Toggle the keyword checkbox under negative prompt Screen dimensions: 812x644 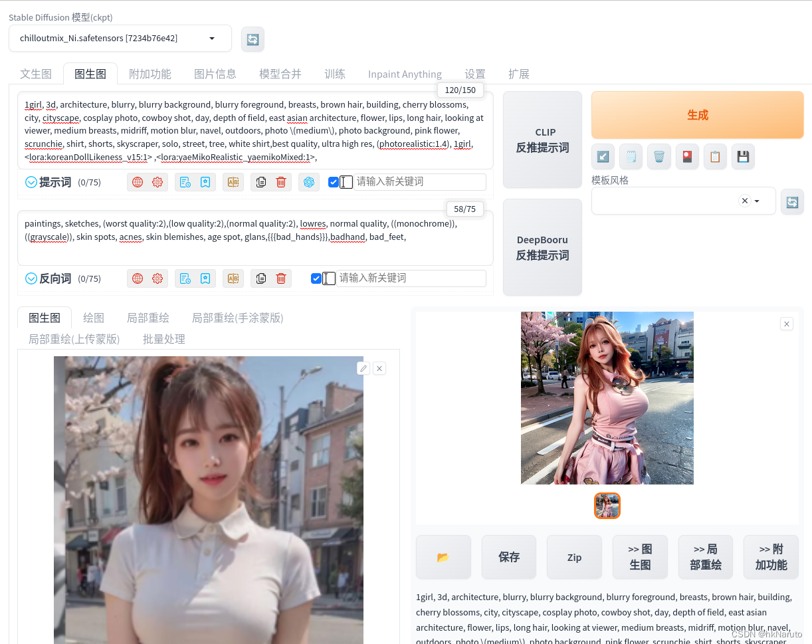pyautogui.click(x=316, y=278)
